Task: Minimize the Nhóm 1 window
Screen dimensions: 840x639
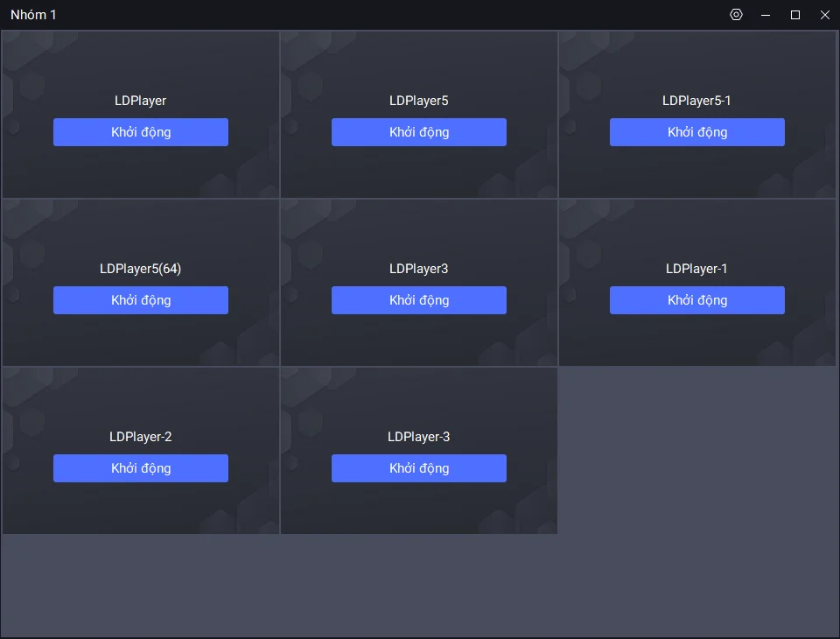Action: click(766, 15)
